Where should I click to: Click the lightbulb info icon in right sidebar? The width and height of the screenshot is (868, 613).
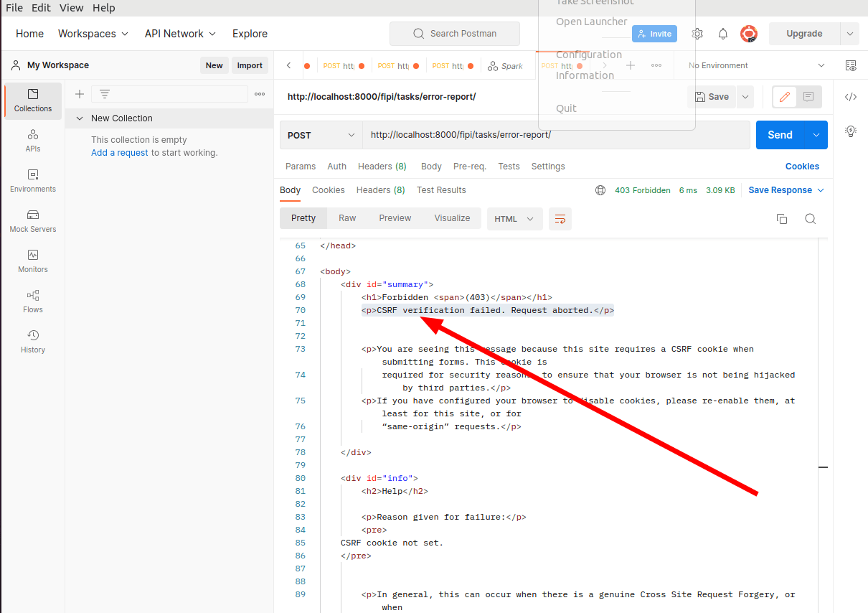pos(851,131)
